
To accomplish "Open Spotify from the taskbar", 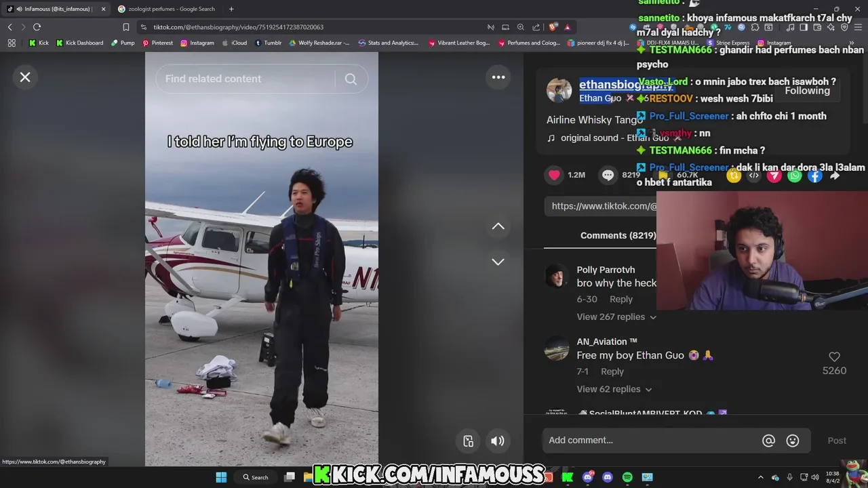I will (627, 477).
